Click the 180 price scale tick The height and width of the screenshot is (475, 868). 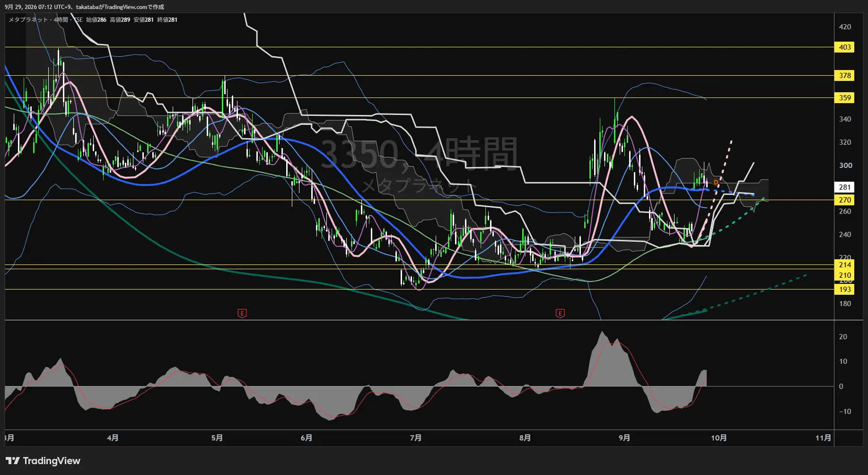(845, 304)
